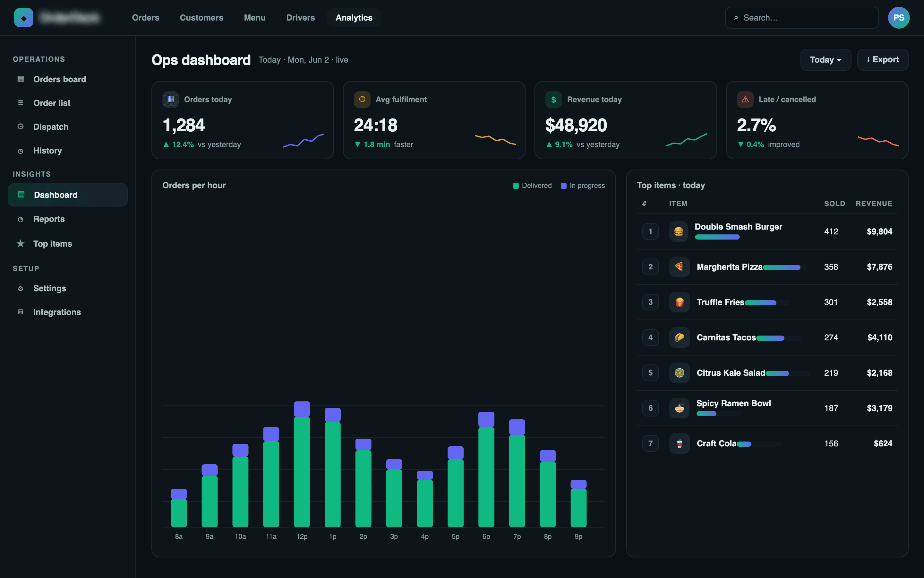
Task: Click the Craft Cola item icon
Action: 679,443
